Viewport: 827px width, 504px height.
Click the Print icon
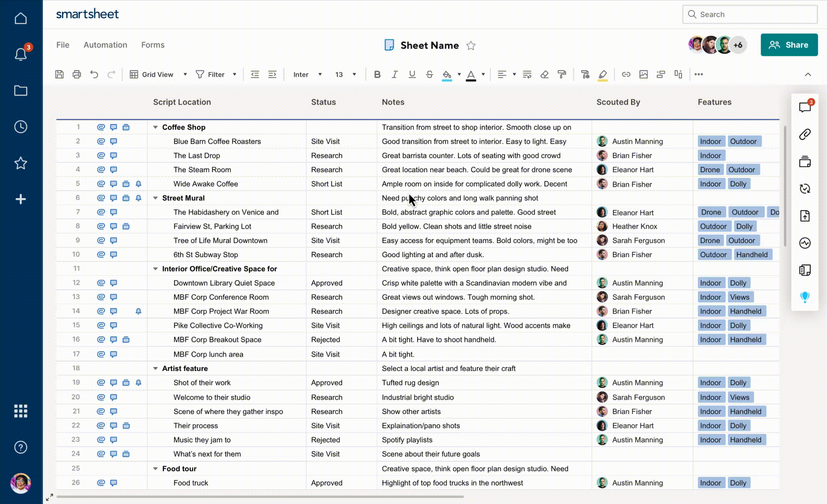click(x=77, y=75)
